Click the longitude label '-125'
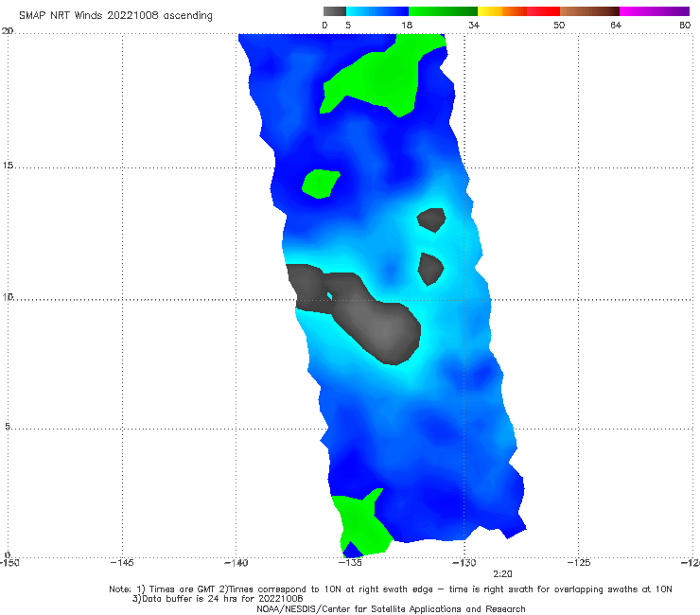The image size is (700, 615). tap(579, 563)
